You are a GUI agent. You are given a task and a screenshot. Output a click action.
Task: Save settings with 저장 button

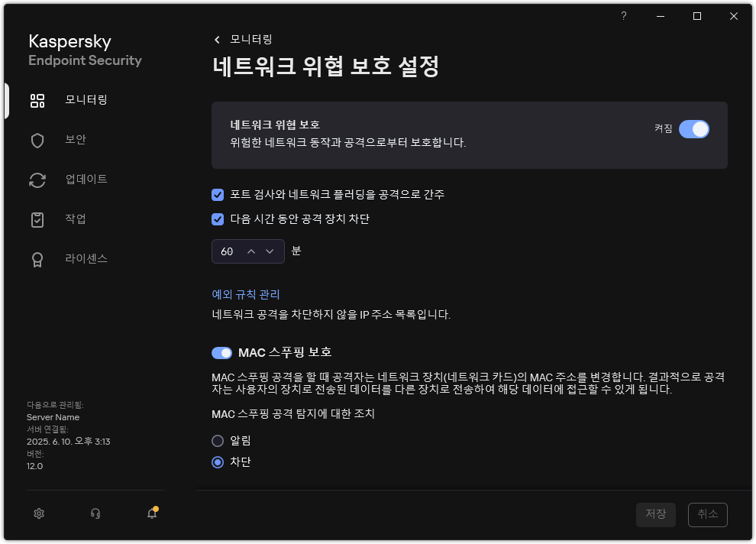(x=655, y=515)
